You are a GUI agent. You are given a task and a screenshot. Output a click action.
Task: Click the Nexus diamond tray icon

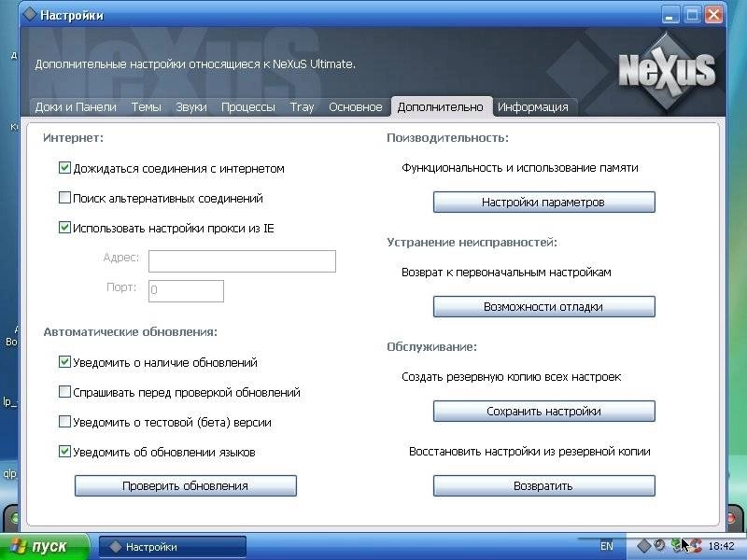tap(643, 546)
